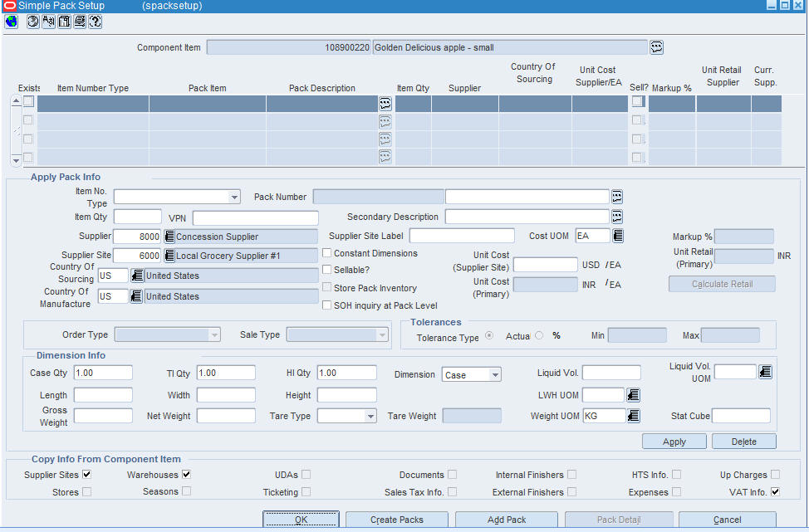Open Country Of Manufacture list of values icon
This screenshot has width=809, height=532.
[x=135, y=296]
